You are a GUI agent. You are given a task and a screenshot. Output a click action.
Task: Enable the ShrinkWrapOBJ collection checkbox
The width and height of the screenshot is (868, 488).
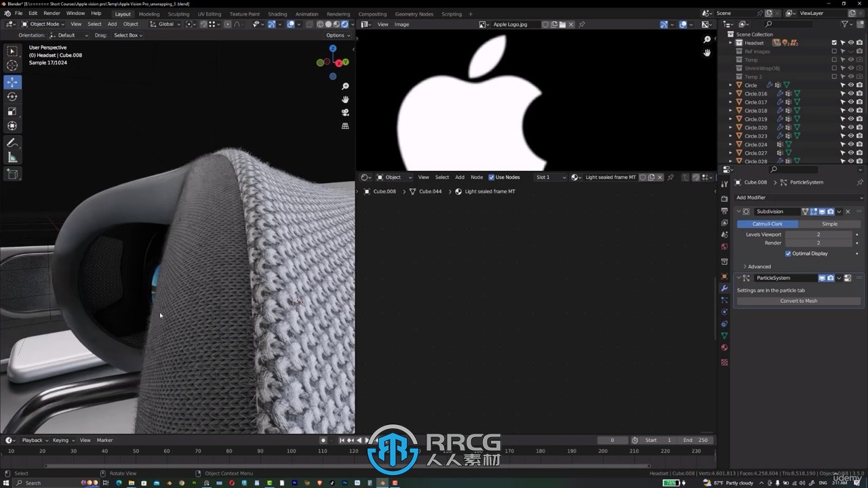coord(834,68)
